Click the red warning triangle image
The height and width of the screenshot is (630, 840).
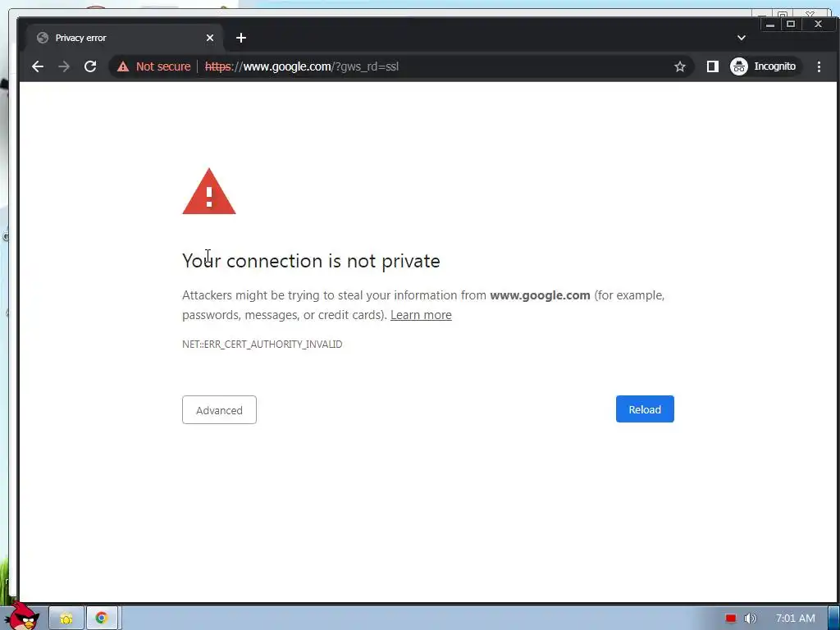coord(209,191)
